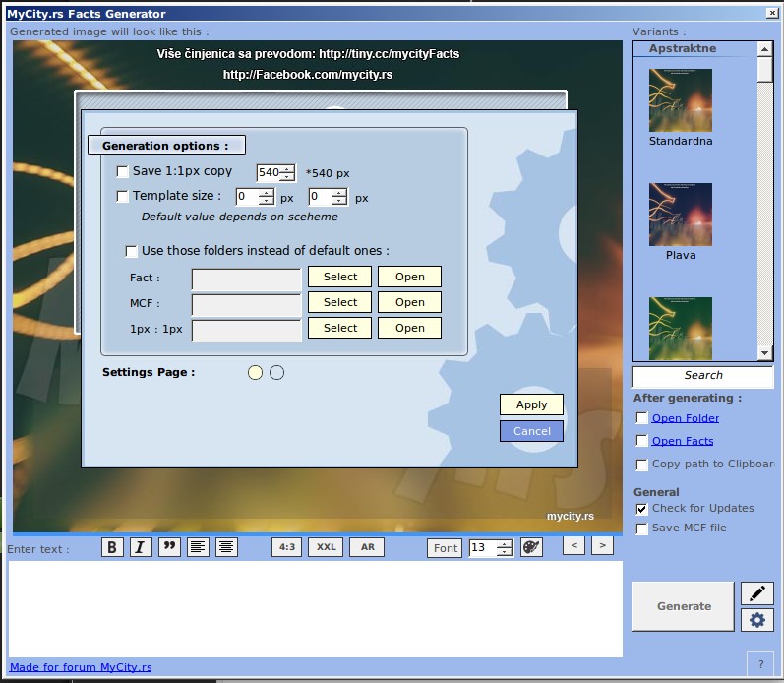Open Folder link

[686, 418]
